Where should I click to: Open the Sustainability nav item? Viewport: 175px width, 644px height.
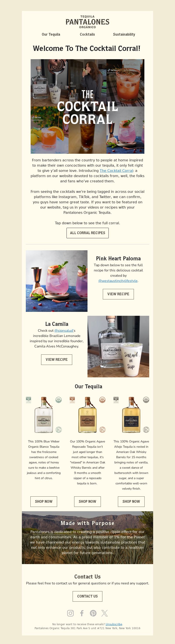pos(124,34)
